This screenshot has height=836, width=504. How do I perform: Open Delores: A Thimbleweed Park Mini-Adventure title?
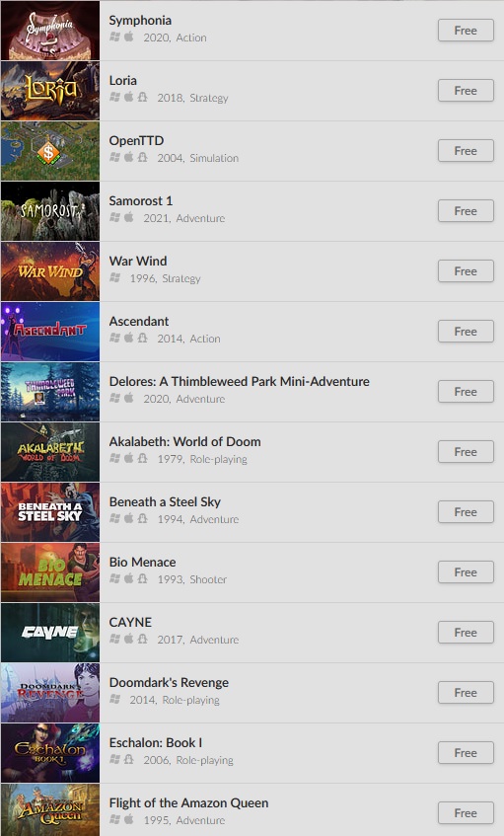point(240,381)
